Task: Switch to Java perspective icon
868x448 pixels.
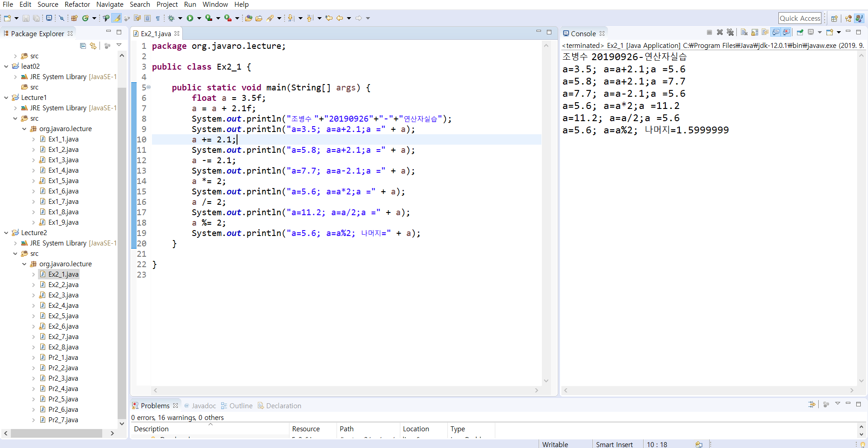Action: 859,19
